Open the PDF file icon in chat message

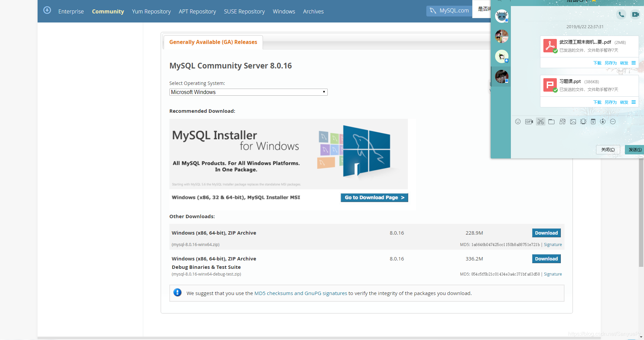coord(550,46)
